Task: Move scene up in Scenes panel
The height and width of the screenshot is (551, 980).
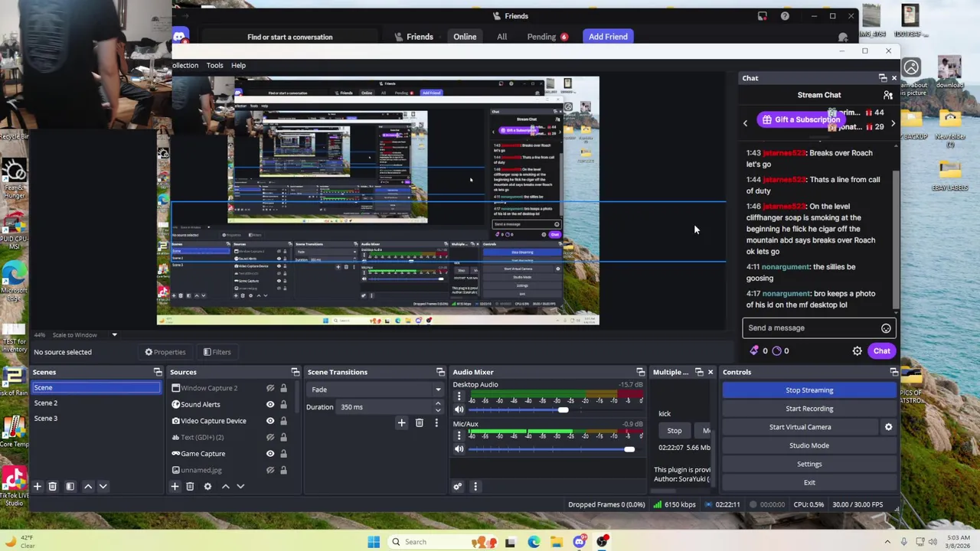Action: [x=87, y=486]
